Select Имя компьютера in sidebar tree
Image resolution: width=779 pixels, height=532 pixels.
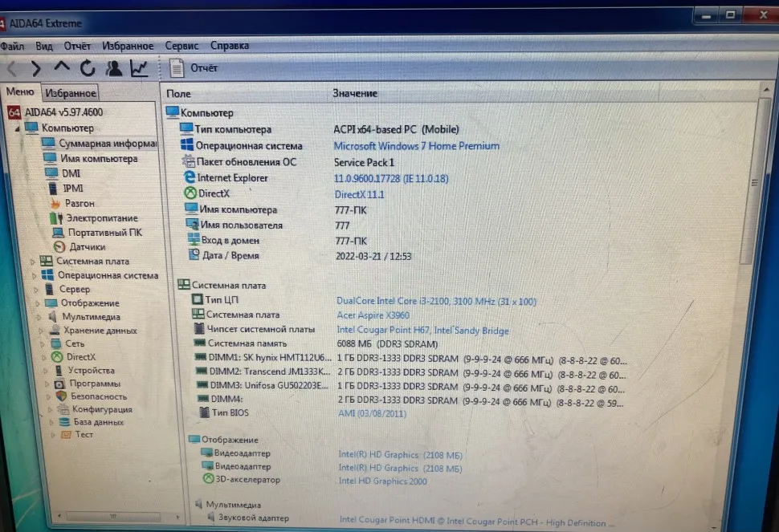[99, 159]
